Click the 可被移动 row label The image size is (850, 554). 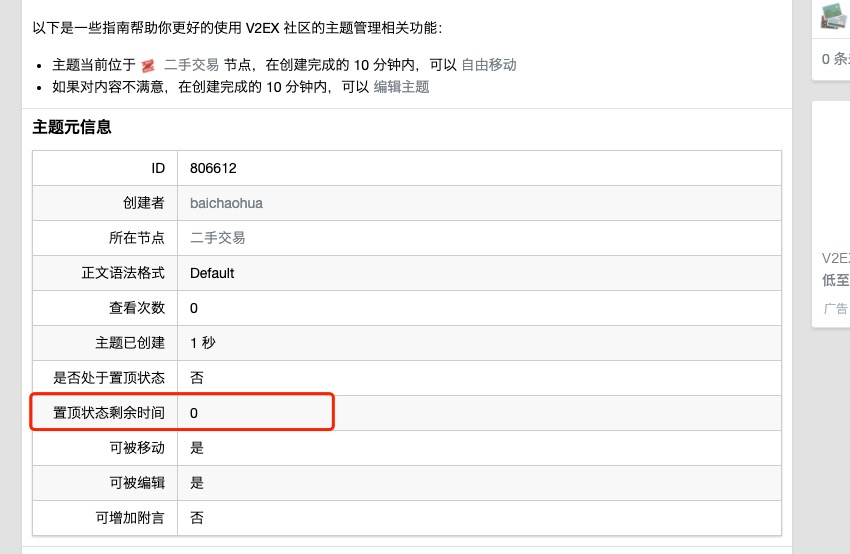point(137,448)
